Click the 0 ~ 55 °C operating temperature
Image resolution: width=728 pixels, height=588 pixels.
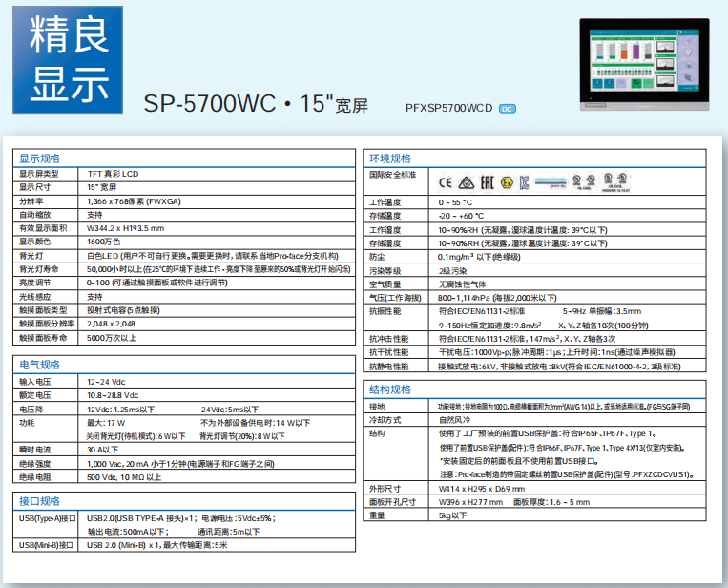(x=455, y=202)
